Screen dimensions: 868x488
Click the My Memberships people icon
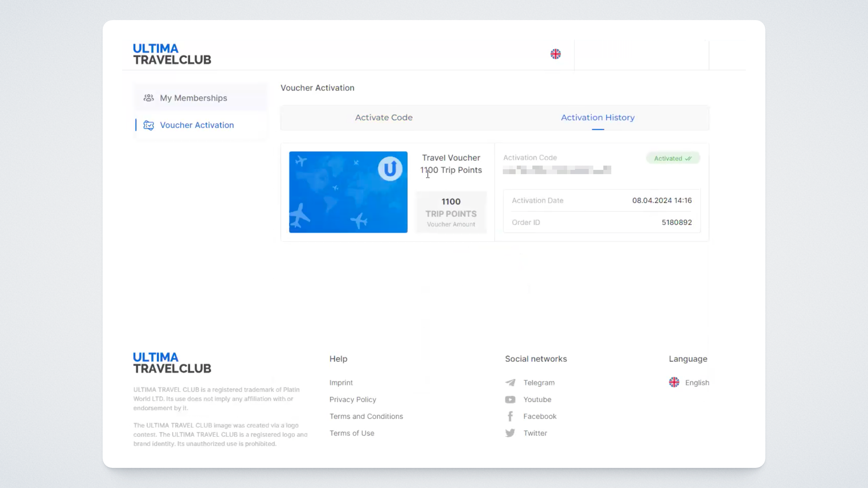149,98
